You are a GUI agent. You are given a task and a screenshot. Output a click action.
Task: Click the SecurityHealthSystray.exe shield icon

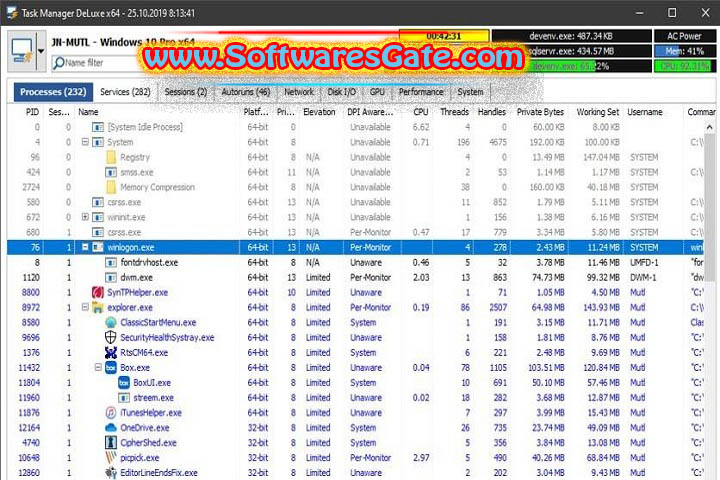[x=111, y=337]
